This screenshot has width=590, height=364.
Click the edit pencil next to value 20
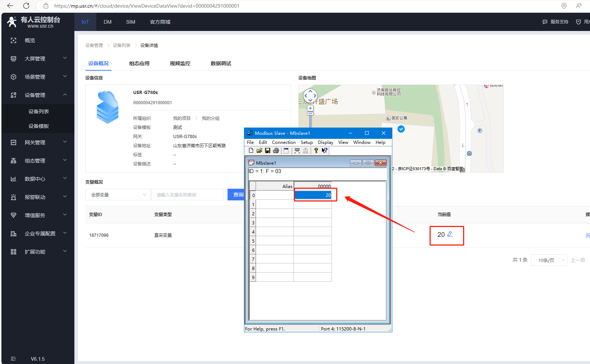[x=450, y=234]
